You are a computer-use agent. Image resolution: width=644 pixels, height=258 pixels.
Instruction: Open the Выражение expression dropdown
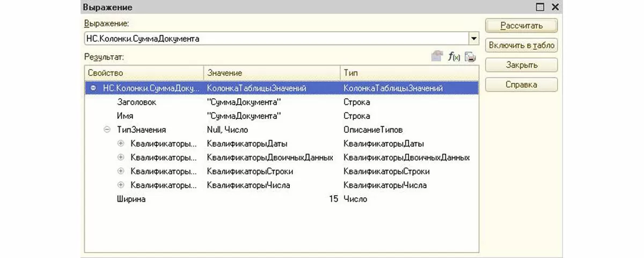(473, 39)
